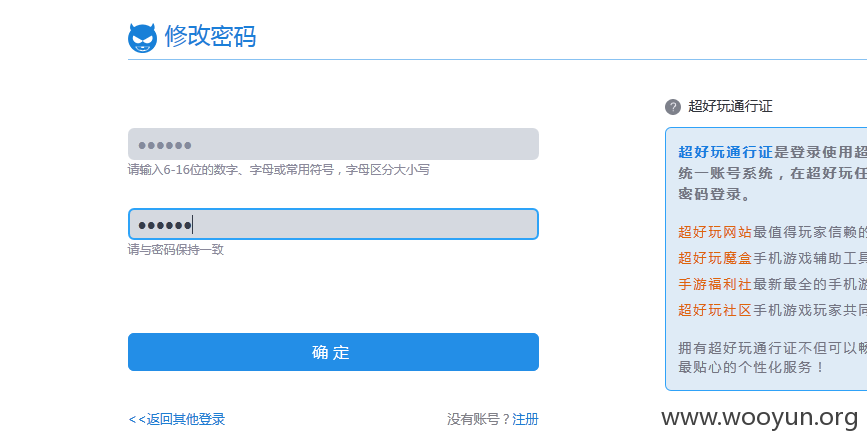The height and width of the screenshot is (446, 867).
Task: Open the orange 超好玩网站 link
Action: click(715, 232)
